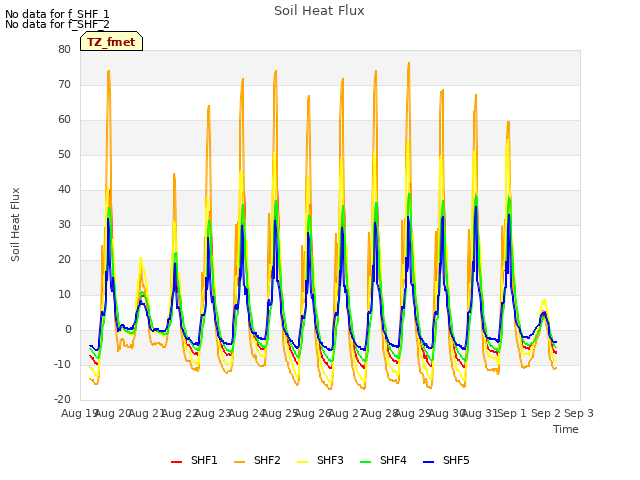Click the y-axis tick label 70
Image resolution: width=640 pixels, height=480 pixels.
64,84
